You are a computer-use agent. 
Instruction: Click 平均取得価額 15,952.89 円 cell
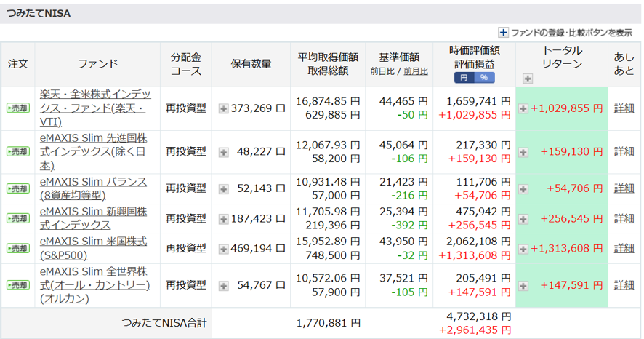point(328,242)
